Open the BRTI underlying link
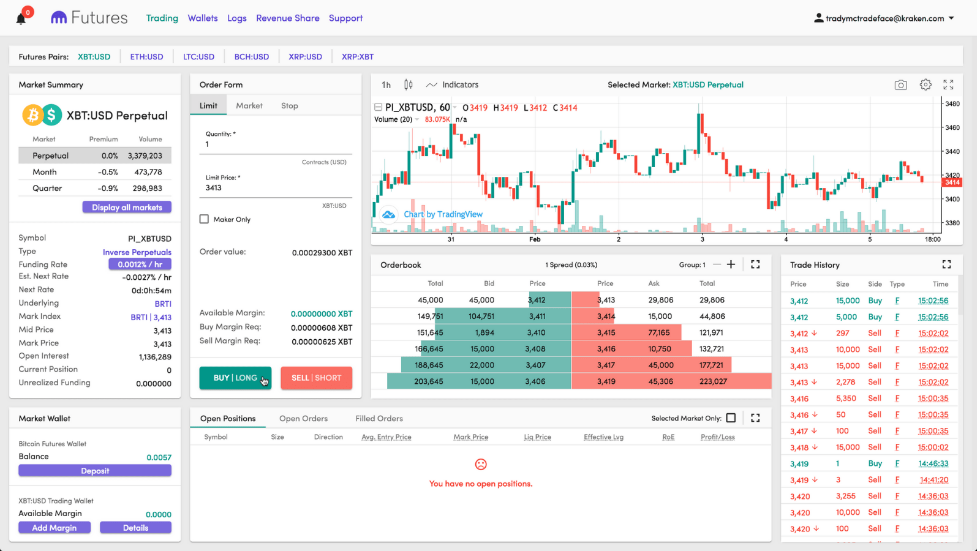980x551 pixels. coord(163,304)
